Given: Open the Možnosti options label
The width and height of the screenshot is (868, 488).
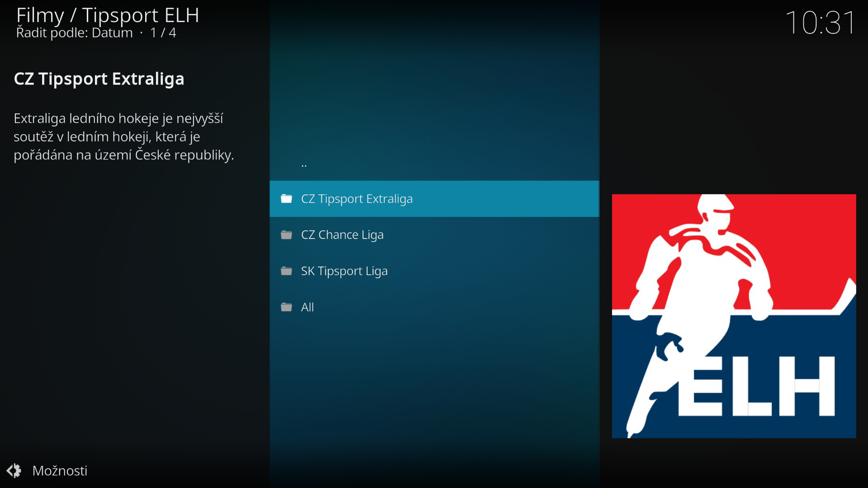Looking at the screenshot, I should tap(60, 471).
